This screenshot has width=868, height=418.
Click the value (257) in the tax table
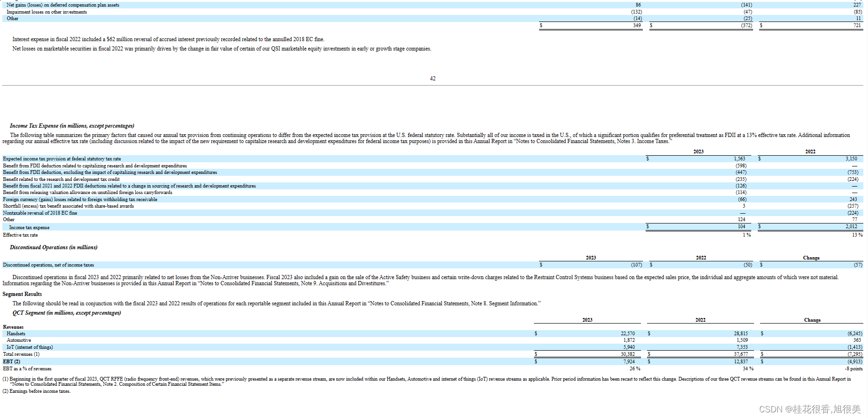point(853,206)
